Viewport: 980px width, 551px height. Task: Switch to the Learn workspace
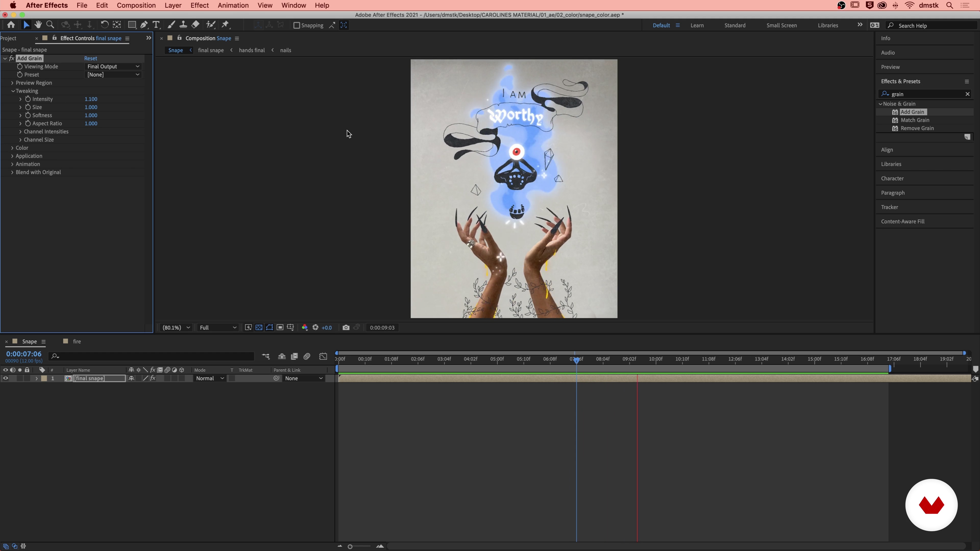tap(697, 26)
